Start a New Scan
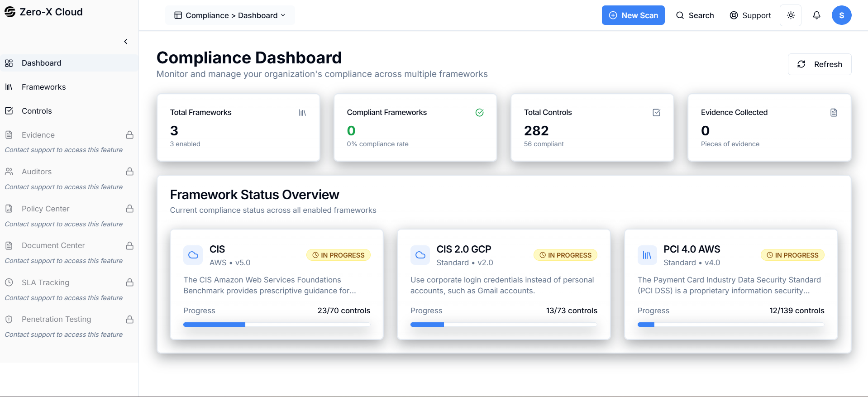The image size is (868, 397). tap(633, 15)
